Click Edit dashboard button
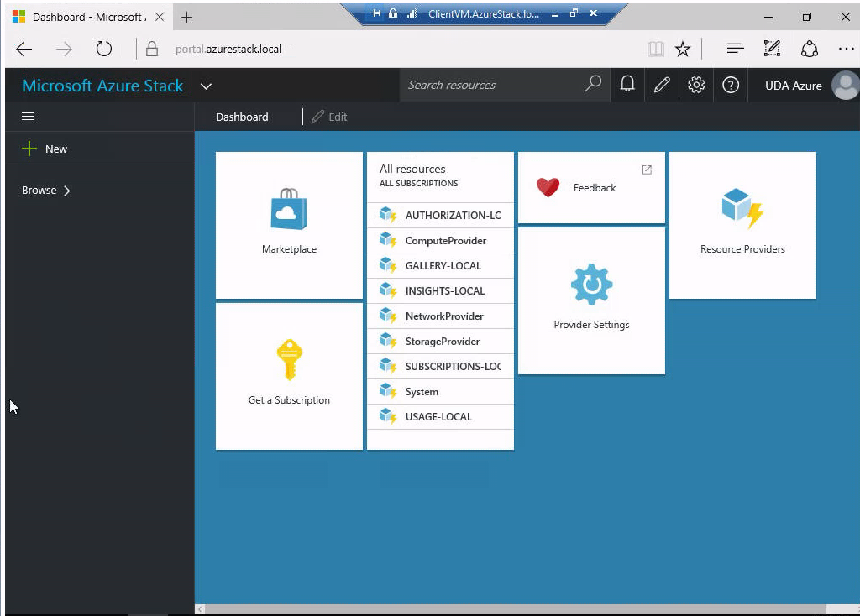Viewport: 860px width, 616px height. coord(330,117)
